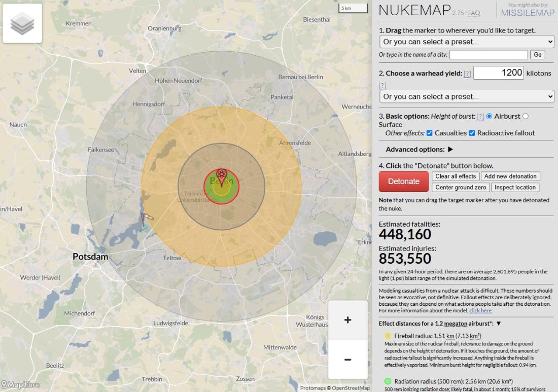Click the underlined "0.94 km" burst height

point(528,365)
